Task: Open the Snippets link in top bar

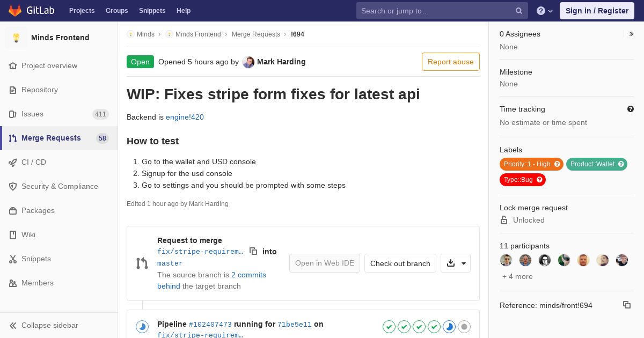Action: [152, 11]
